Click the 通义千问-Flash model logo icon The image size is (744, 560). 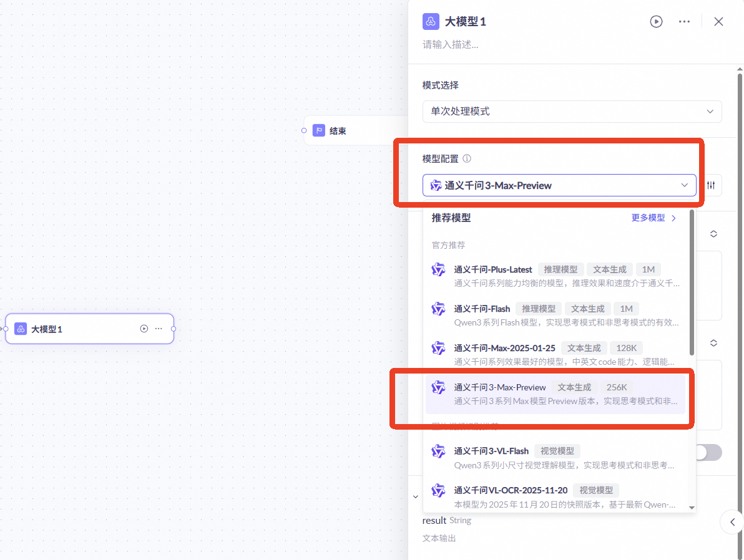click(438, 309)
